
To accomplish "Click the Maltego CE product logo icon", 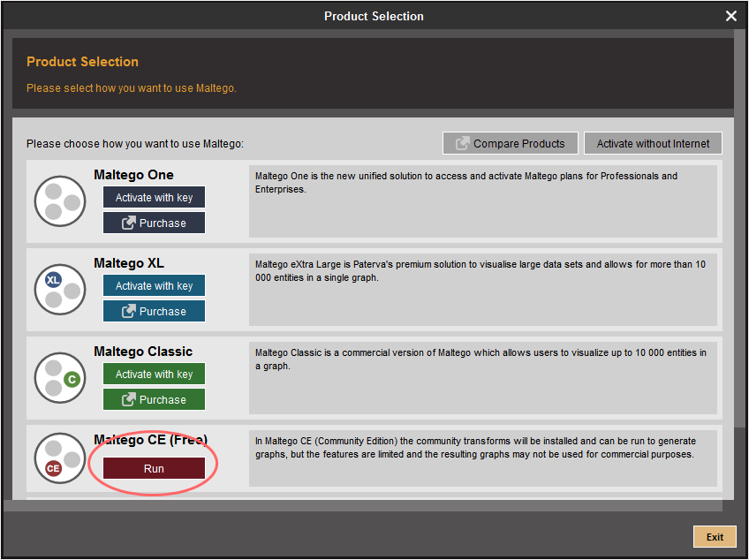I will [x=60, y=458].
